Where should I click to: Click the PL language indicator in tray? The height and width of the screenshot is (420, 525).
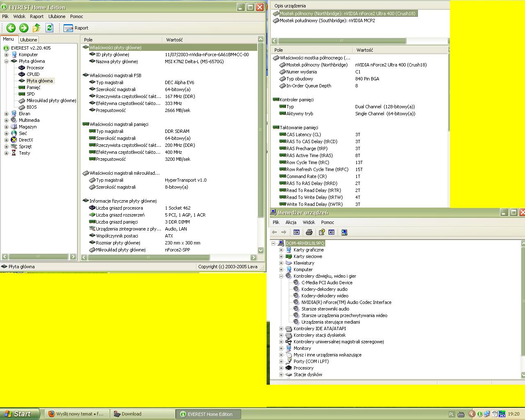pos(452,414)
